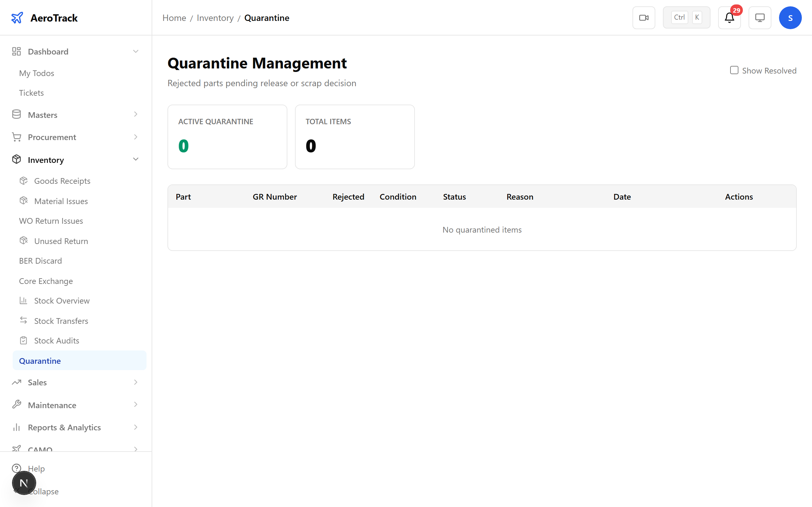Click the Procurement cart icon
The width and height of the screenshot is (812, 507).
16,137
